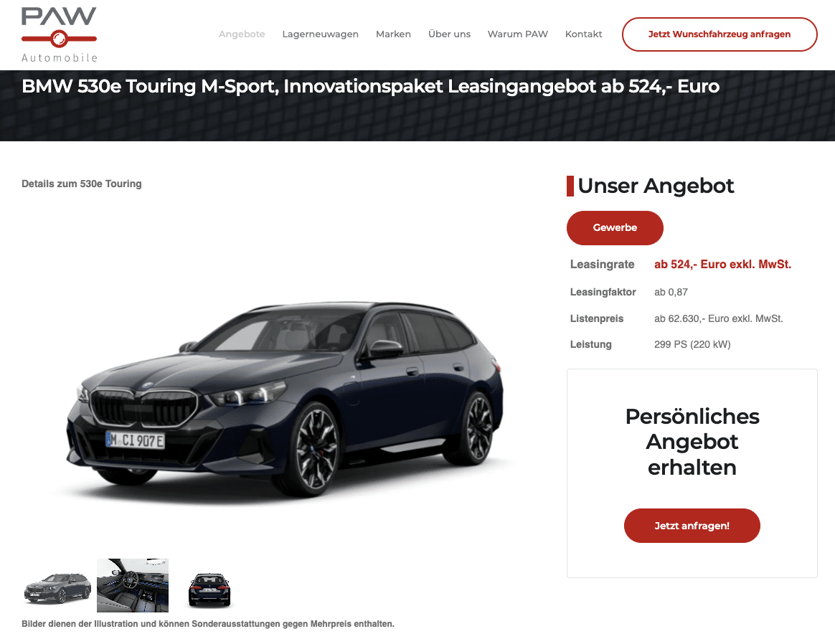Click Jetzt Wunschfahrzeug anfragen button
835x644 pixels.
720,34
